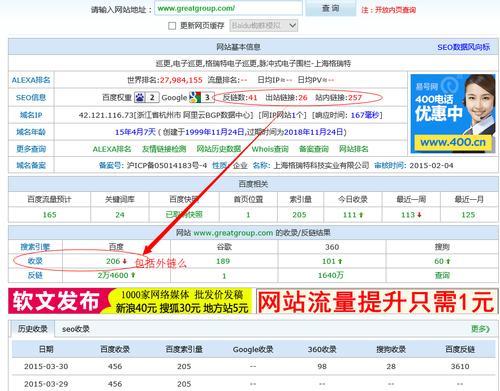Viewport: 500px width, 391px height.
Task: Click the 反链 row label
Action: (35, 275)
